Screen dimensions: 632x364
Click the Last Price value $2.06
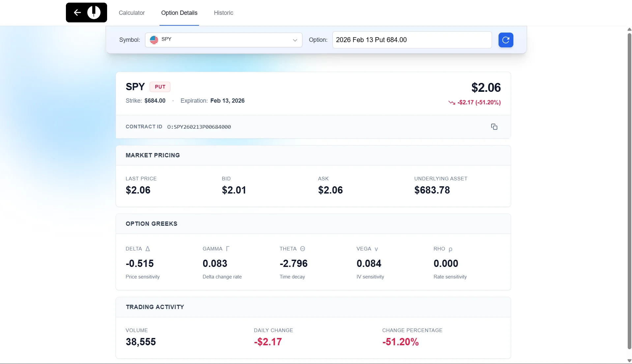(x=138, y=190)
